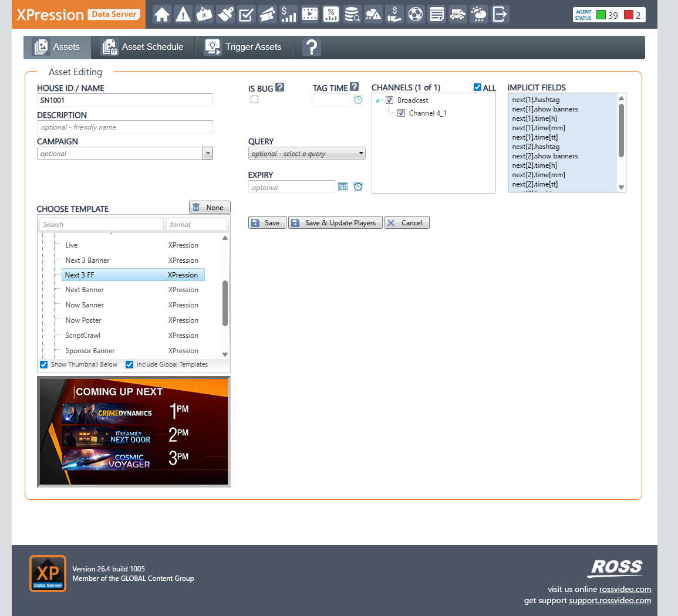Click the film strip video icon

tap(310, 14)
